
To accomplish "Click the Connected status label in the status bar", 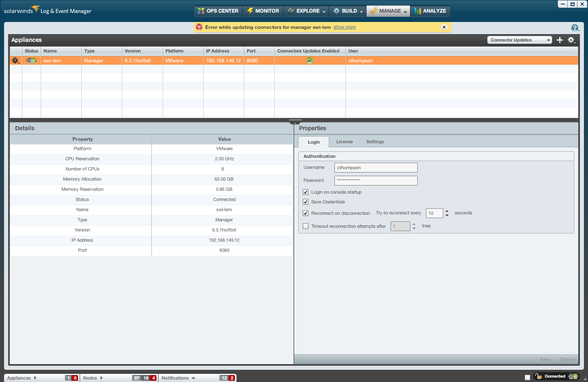I will coord(555,376).
